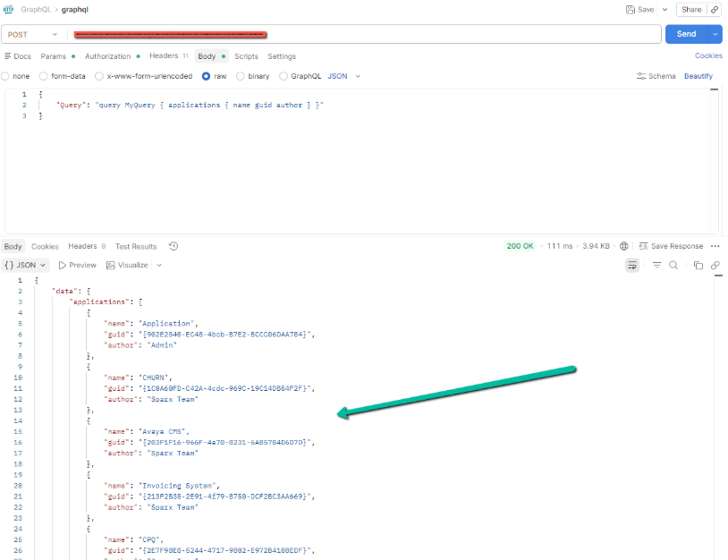Open the response three-dot more options
Viewport: 728px width, 560px height.
pos(715,246)
